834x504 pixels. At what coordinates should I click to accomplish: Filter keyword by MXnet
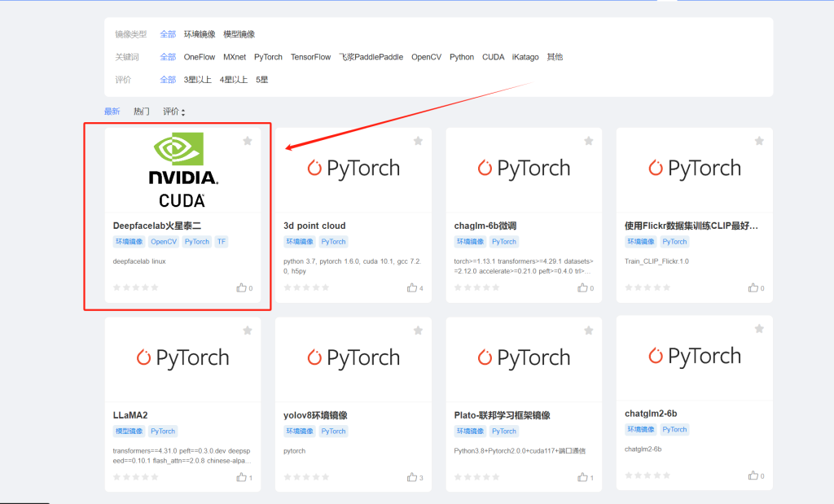(x=235, y=57)
